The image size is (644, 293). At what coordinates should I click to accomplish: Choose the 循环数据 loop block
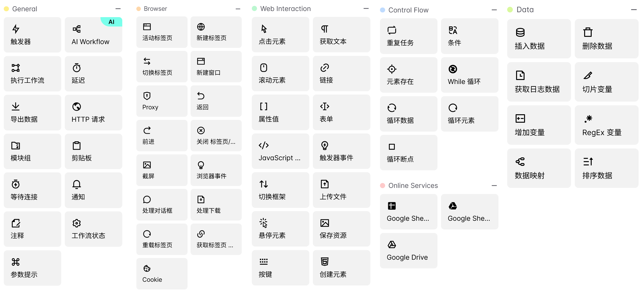click(409, 114)
